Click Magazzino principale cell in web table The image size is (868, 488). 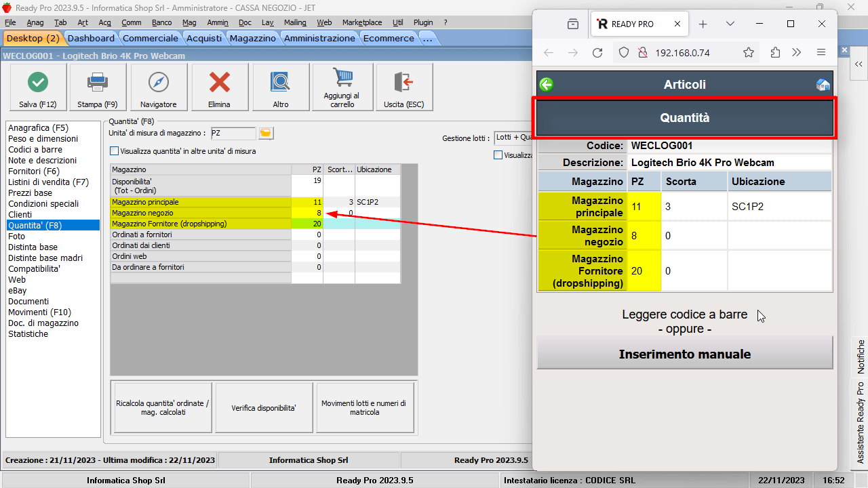[583, 207]
